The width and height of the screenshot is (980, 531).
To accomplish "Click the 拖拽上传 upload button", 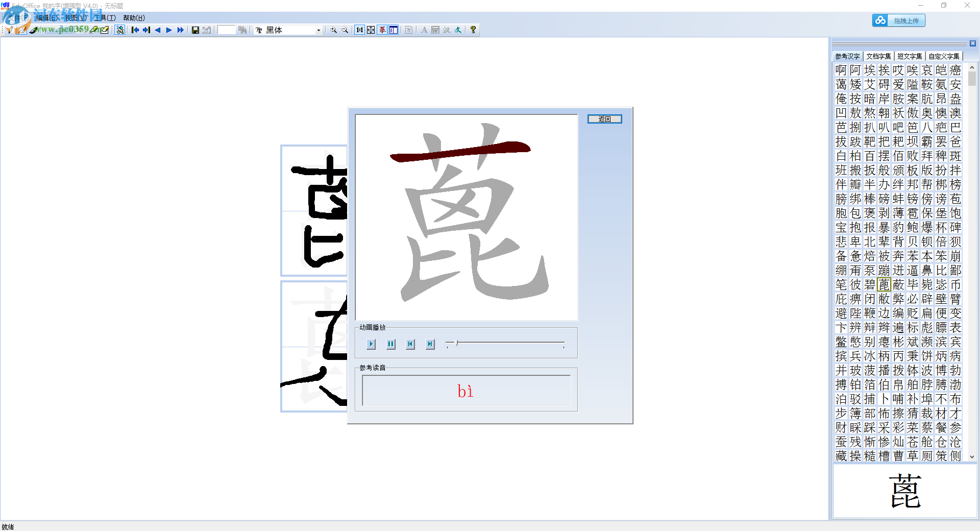I will click(x=906, y=20).
